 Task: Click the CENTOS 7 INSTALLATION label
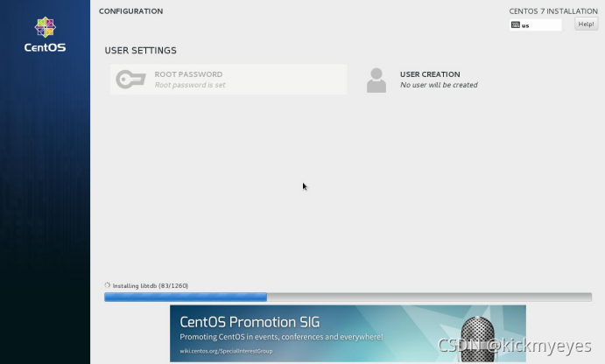pos(553,11)
